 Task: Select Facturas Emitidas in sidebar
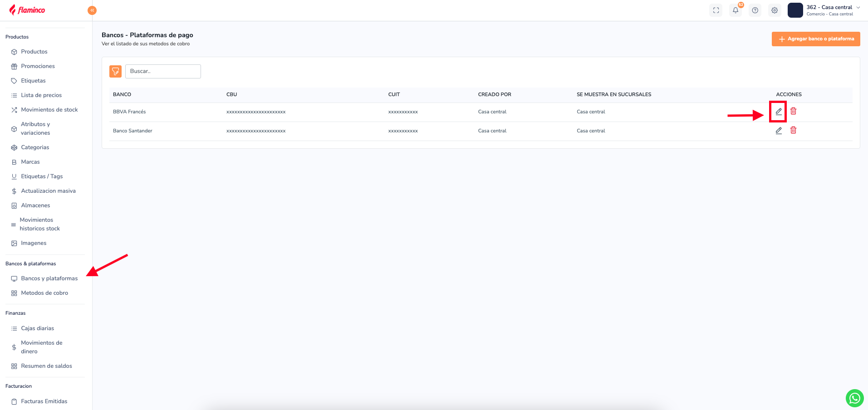point(44,401)
